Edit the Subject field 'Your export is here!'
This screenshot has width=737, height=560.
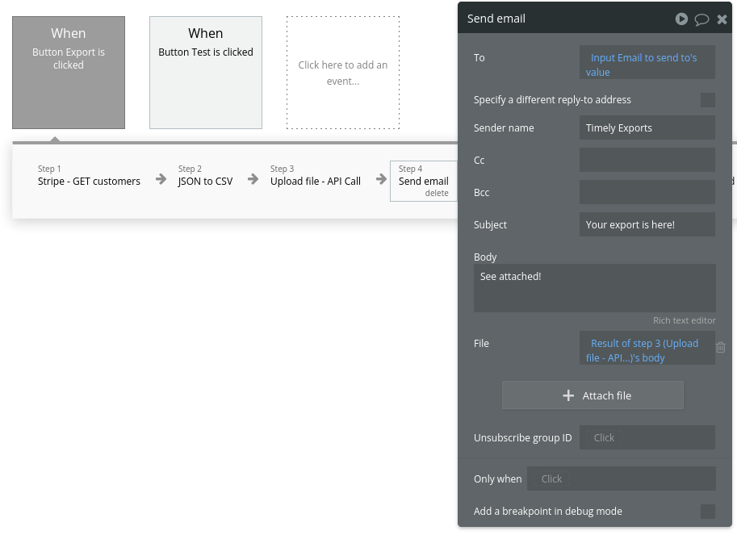coord(647,224)
